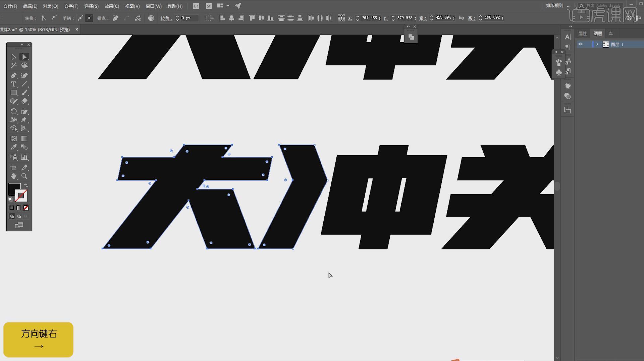
Task: Select the Perspective Grid tool
Action: coord(24,128)
